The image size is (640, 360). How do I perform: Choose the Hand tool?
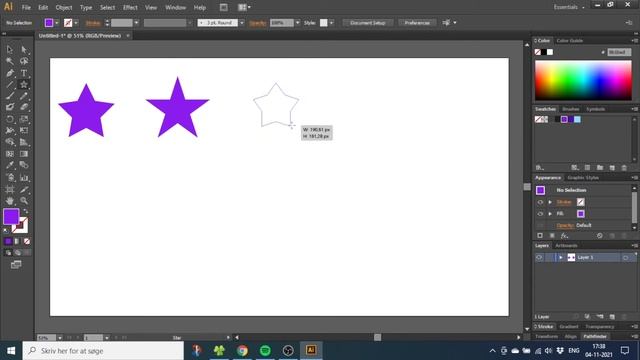pyautogui.click(x=10, y=201)
